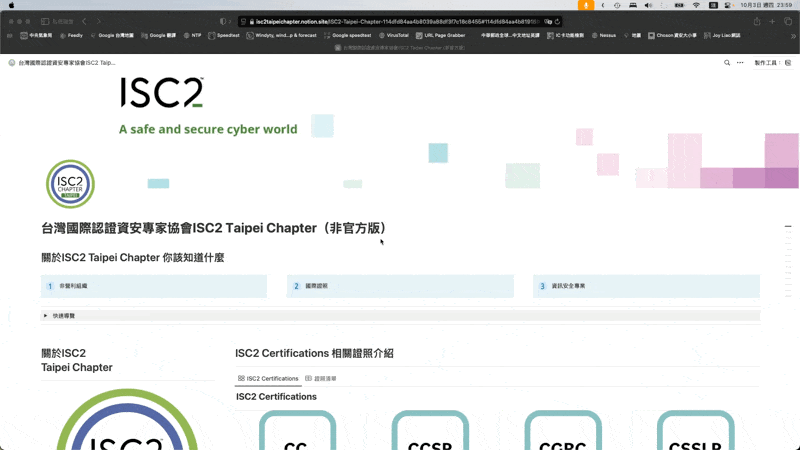Open the Google speedtest bookmark
800x450 pixels.
(x=347, y=35)
